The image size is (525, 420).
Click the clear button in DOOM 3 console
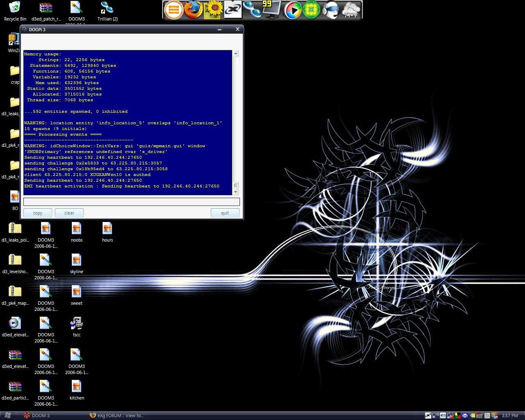point(69,213)
